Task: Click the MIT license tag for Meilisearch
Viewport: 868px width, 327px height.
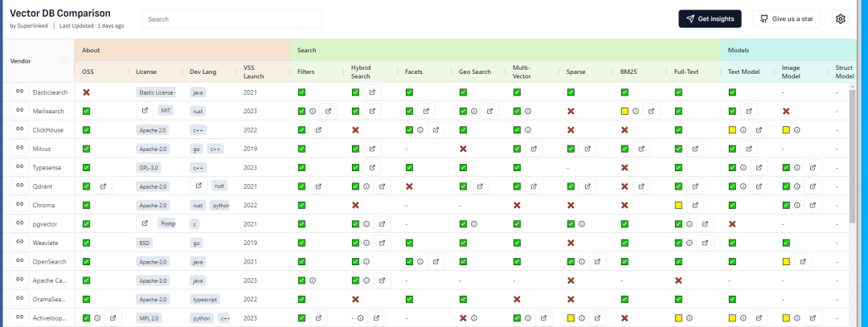Action: [165, 111]
